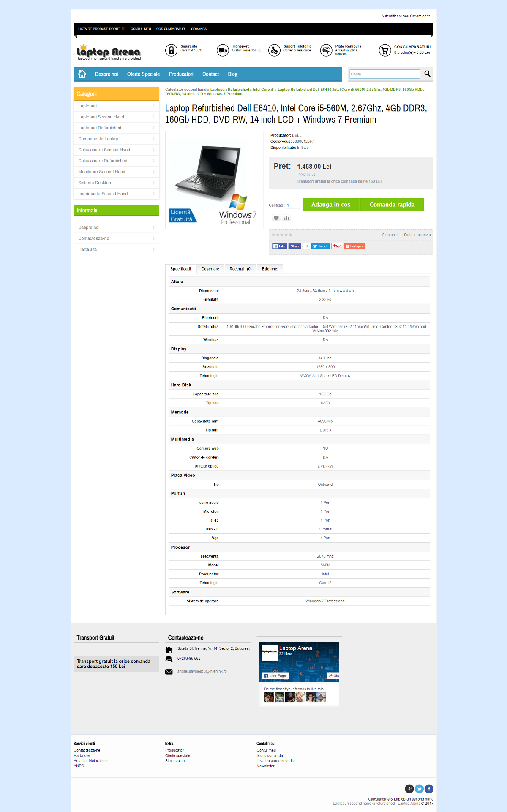The height and width of the screenshot is (812, 507).
Task: Expand the Componente Laptop category arrow
Action: click(153, 139)
